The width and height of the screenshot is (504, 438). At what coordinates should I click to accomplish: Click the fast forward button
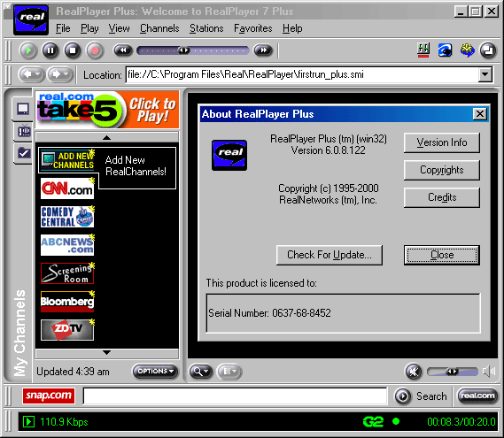point(263,50)
